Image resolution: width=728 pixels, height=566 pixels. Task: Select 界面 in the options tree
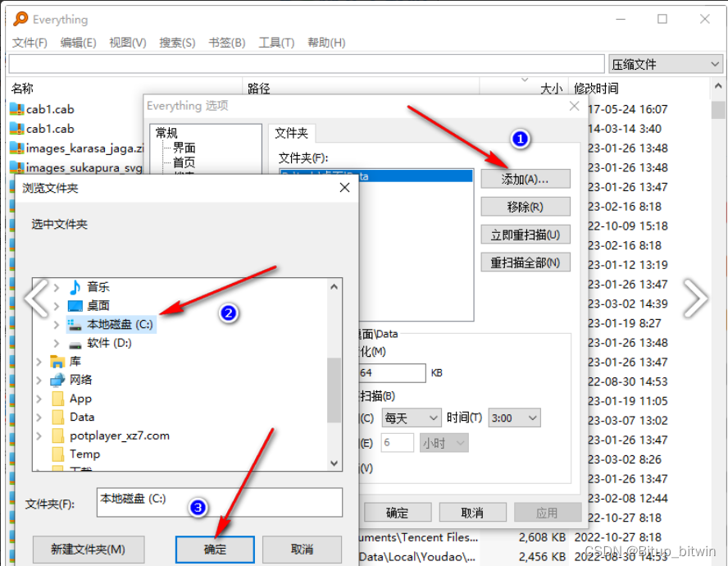click(x=184, y=148)
